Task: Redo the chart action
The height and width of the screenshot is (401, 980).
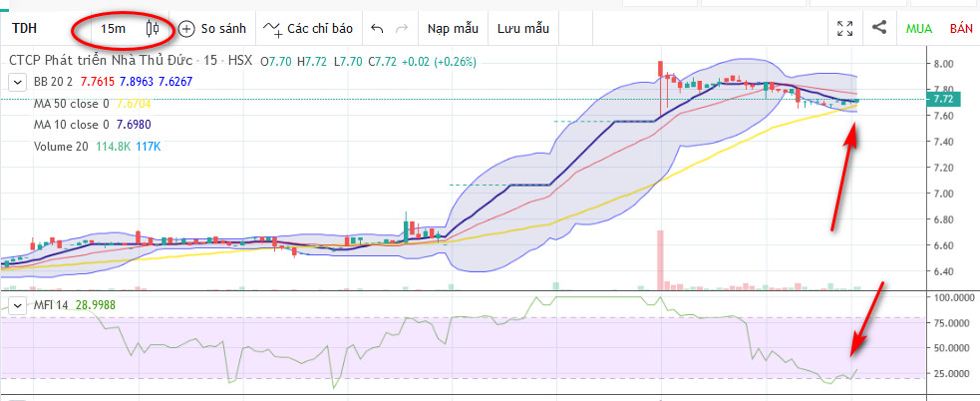Action: click(x=403, y=28)
